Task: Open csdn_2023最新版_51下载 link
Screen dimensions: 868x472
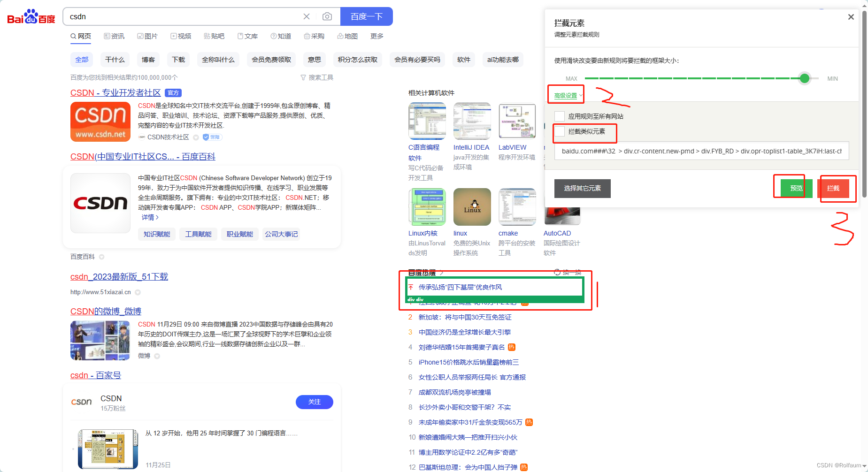Action: coord(119,277)
